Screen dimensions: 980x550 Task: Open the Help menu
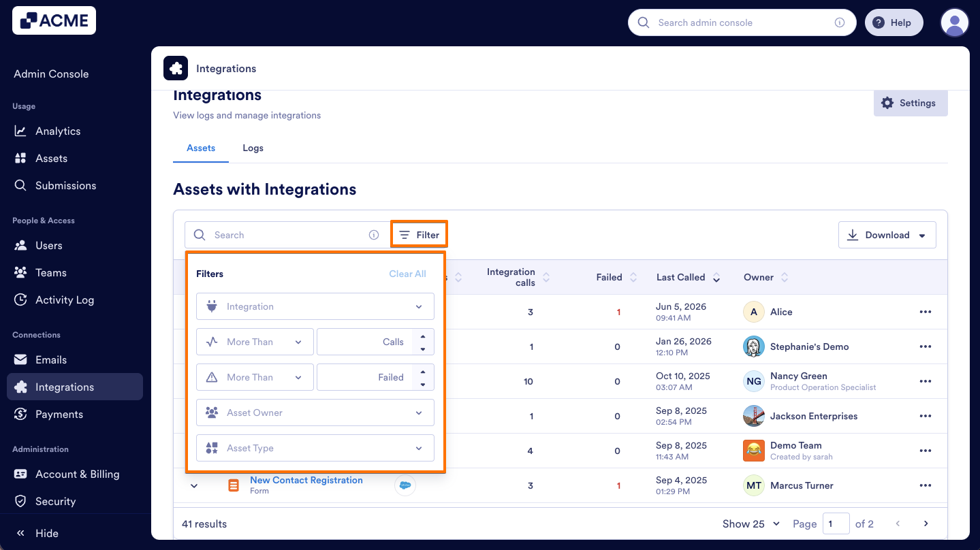click(x=894, y=22)
